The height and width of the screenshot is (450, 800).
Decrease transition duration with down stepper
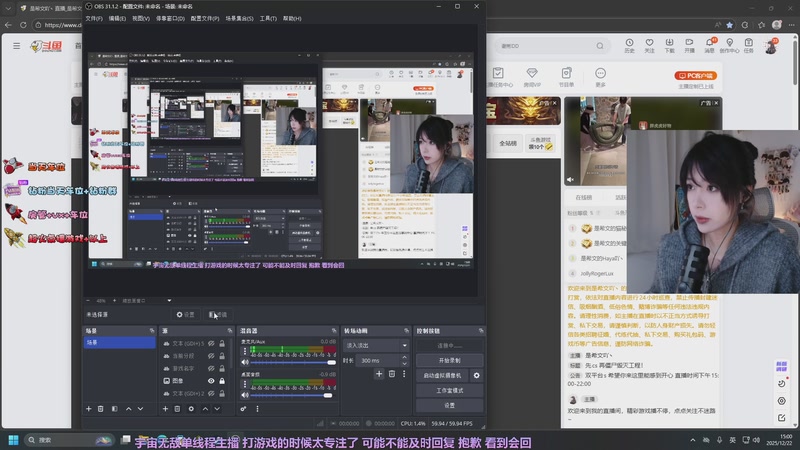coord(405,363)
